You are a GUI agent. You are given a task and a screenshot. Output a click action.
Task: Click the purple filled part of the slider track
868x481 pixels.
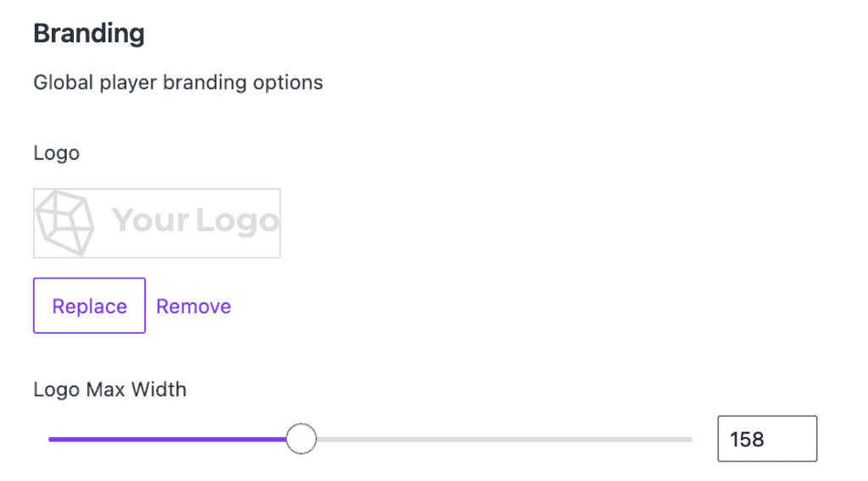coord(167,440)
